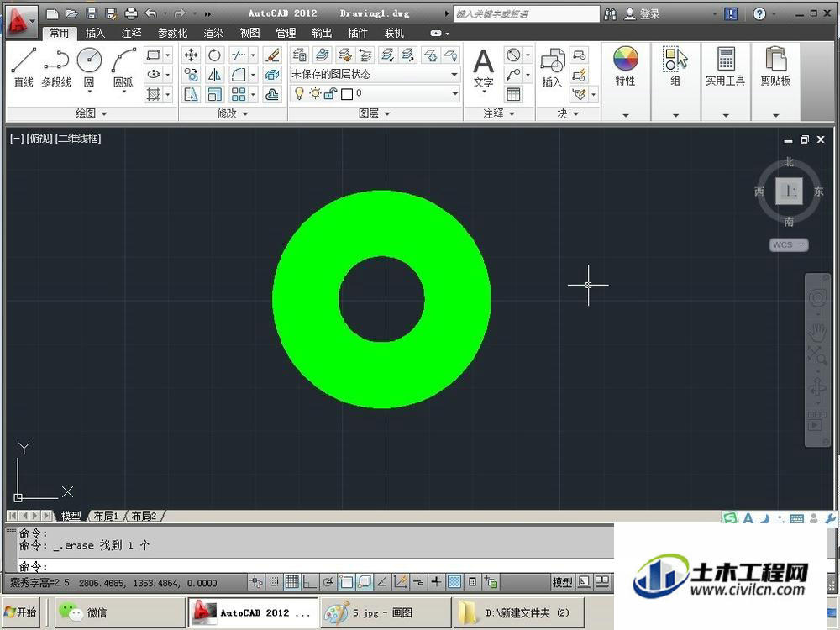Open Layer Properties manager icon

[x=300, y=55]
